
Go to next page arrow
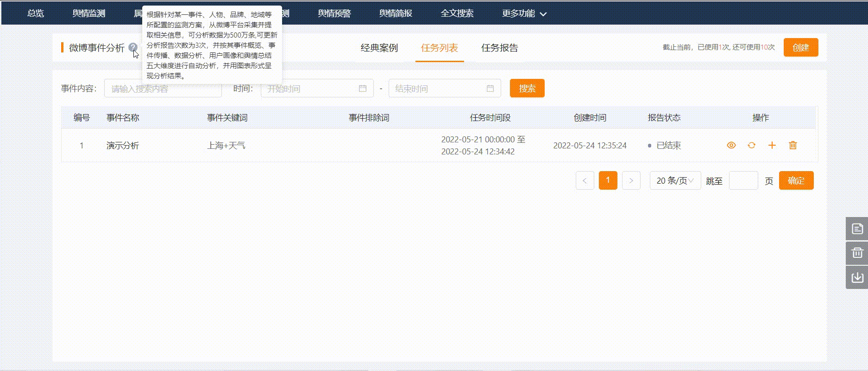(x=631, y=180)
